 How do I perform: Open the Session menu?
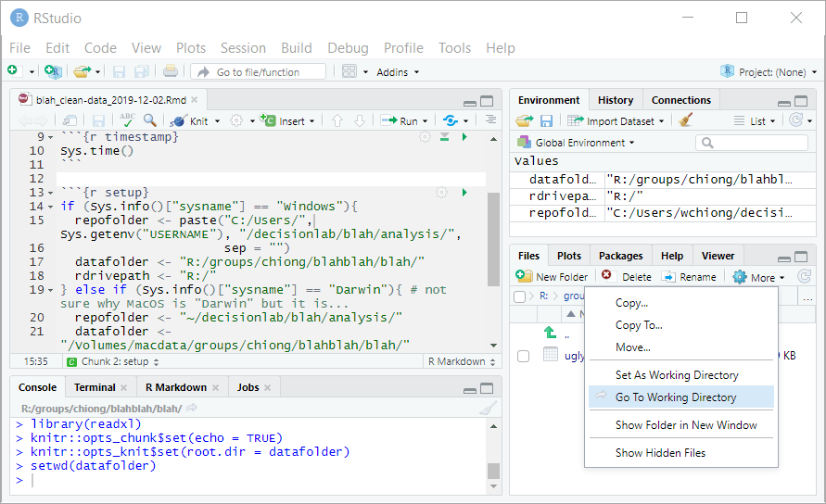coord(243,48)
